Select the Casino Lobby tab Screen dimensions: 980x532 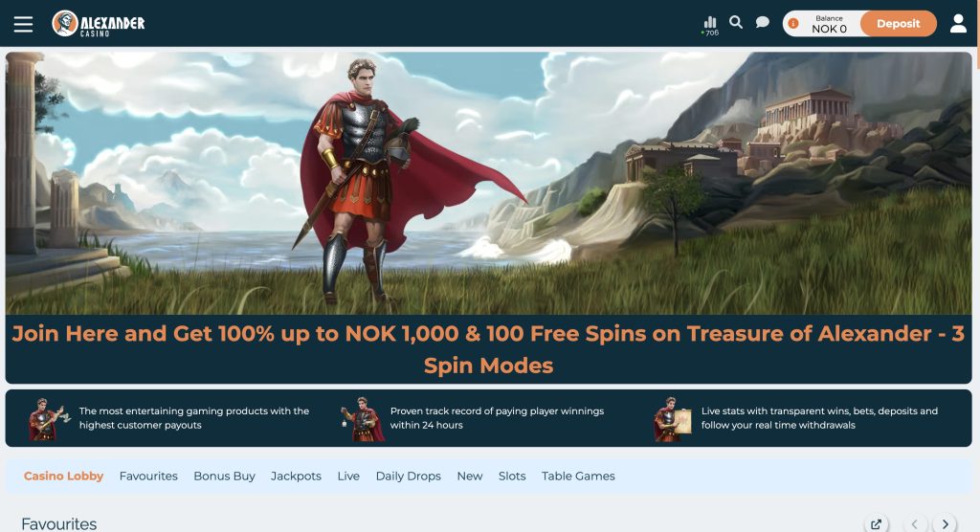[63, 477]
